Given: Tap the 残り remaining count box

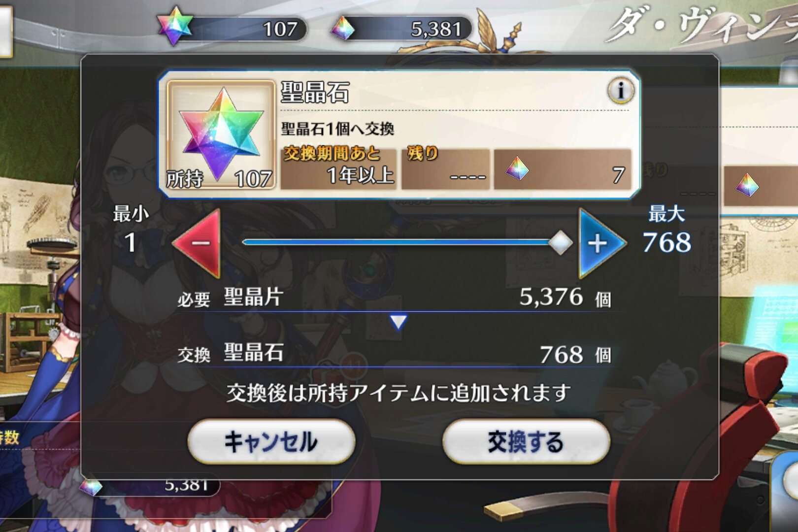Looking at the screenshot, I should point(446,168).
